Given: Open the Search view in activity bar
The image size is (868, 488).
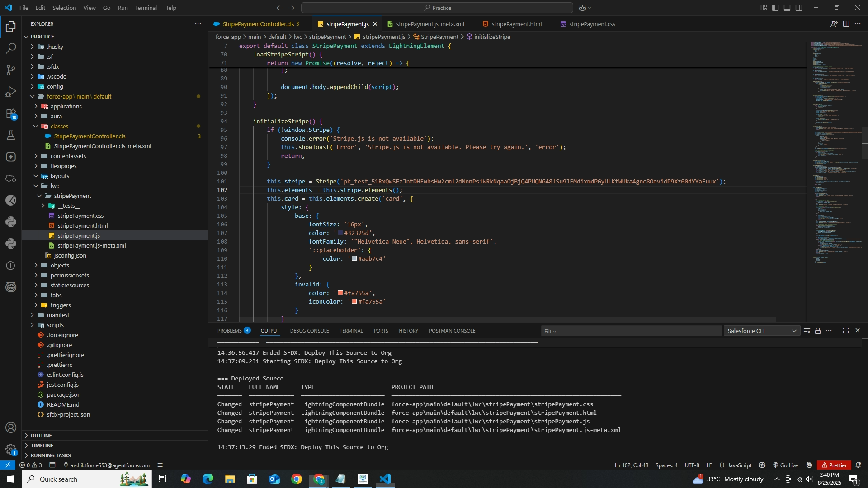Looking at the screenshot, I should pyautogui.click(x=11, y=48).
